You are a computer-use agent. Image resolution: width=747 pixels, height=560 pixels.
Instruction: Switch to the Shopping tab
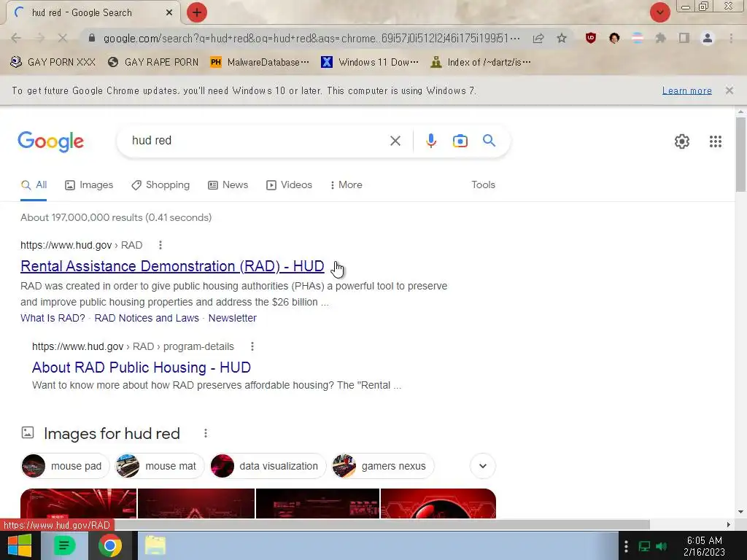tap(160, 184)
